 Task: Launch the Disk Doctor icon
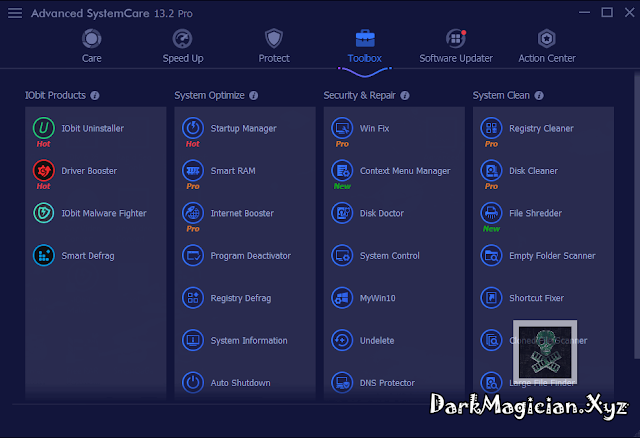coord(342,213)
